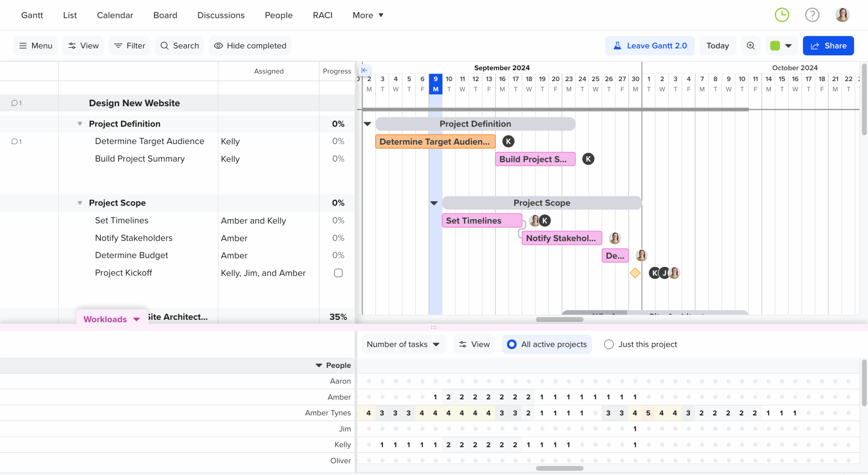Viewport: 868px width, 475px height.
Task: Click the zoom magnifier icon near Today
Action: [x=750, y=45]
